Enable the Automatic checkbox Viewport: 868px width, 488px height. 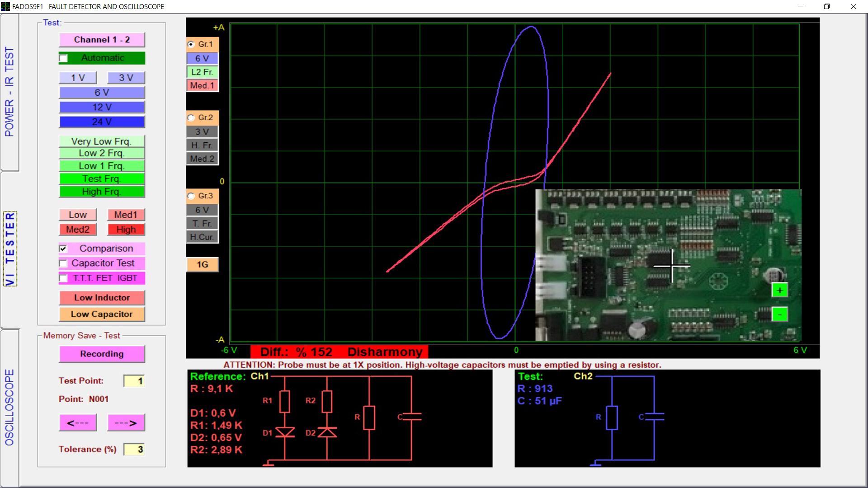pos(64,58)
